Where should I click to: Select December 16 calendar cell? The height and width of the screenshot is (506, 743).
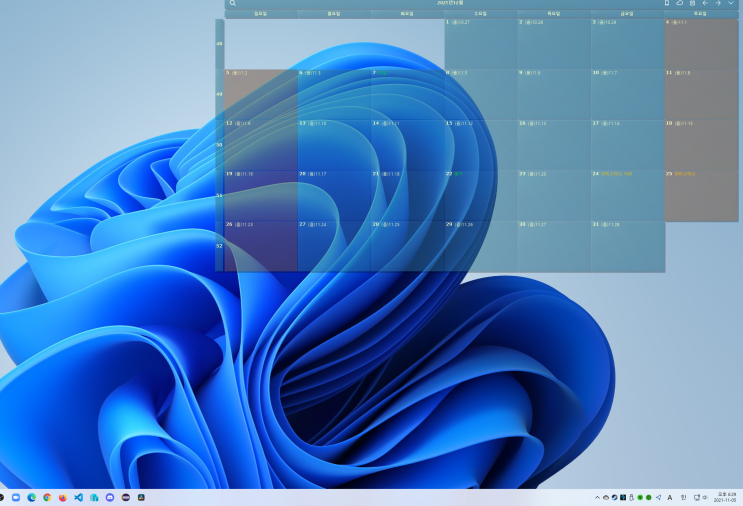coord(554,145)
